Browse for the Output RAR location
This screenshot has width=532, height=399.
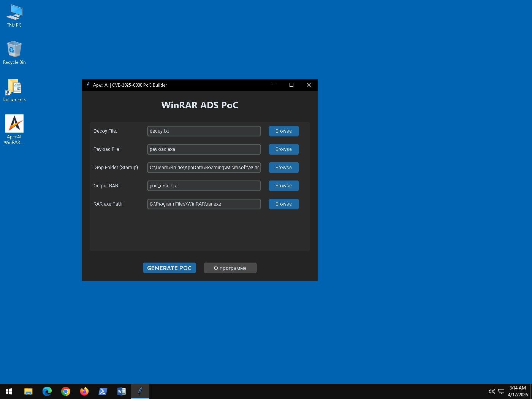point(284,186)
